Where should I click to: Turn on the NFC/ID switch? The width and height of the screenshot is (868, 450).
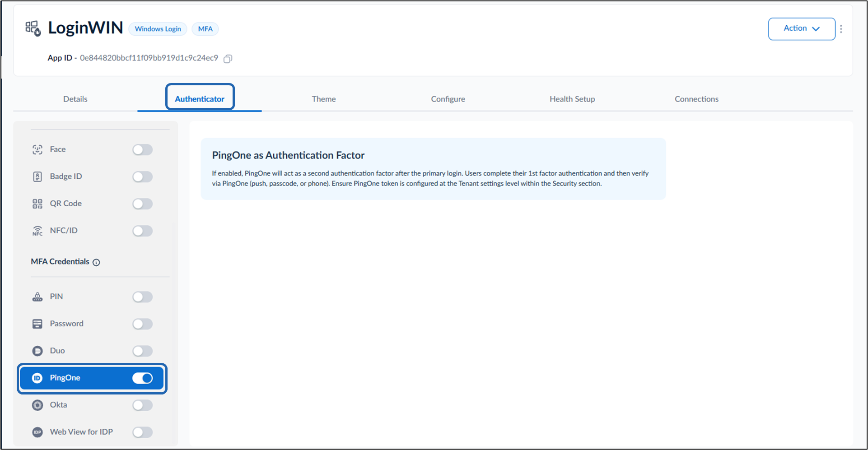click(143, 231)
